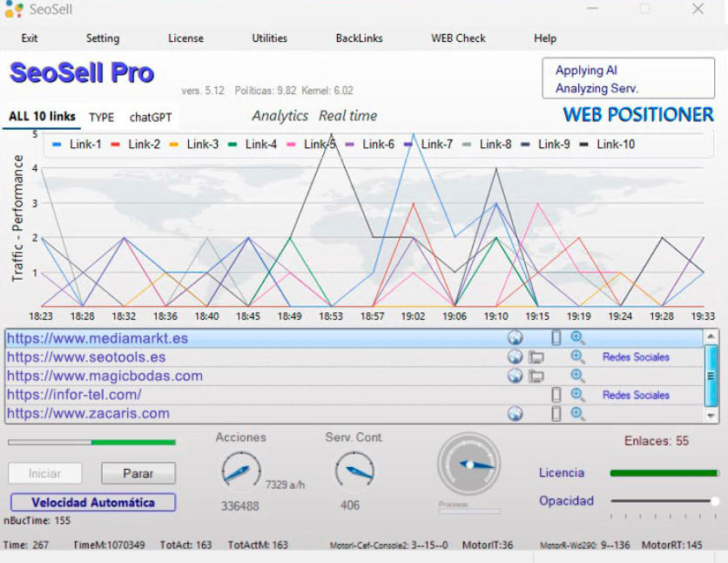Click Redes Sociales link for seotools.es
This screenshot has height=563, width=728.
(636, 357)
